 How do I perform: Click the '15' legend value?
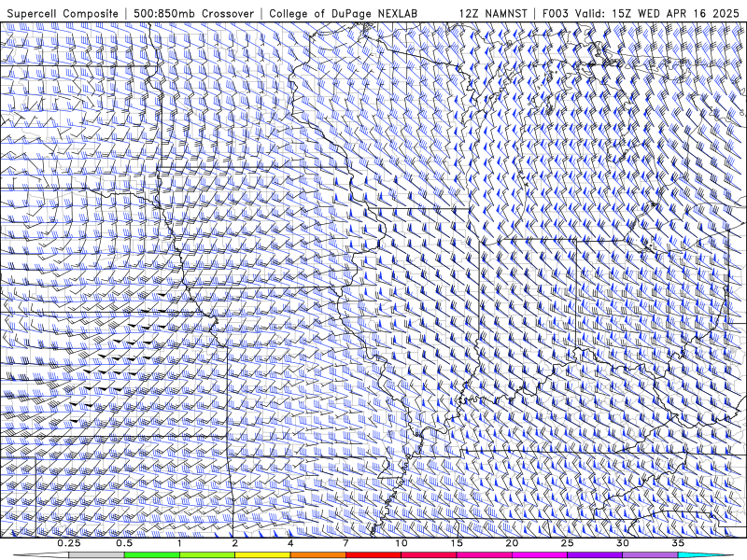coord(457,543)
